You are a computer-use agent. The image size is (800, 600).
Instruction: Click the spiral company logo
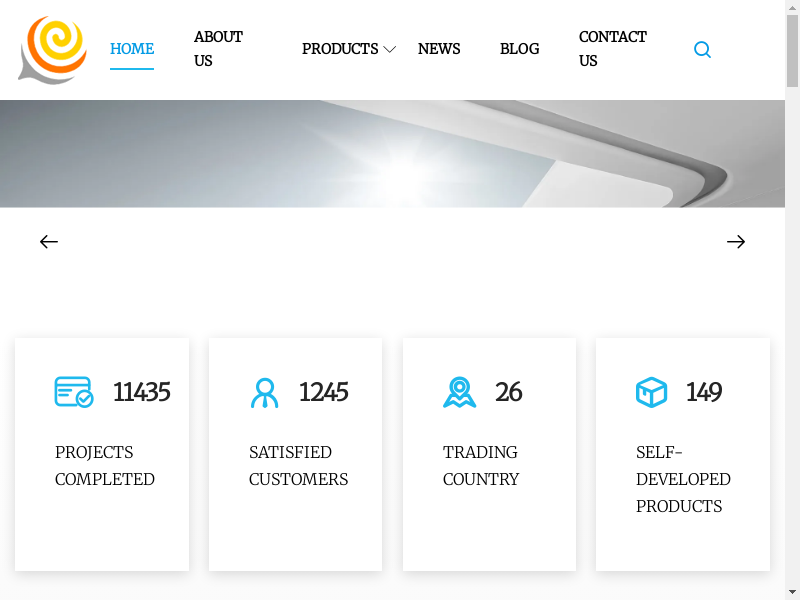[x=53, y=50]
